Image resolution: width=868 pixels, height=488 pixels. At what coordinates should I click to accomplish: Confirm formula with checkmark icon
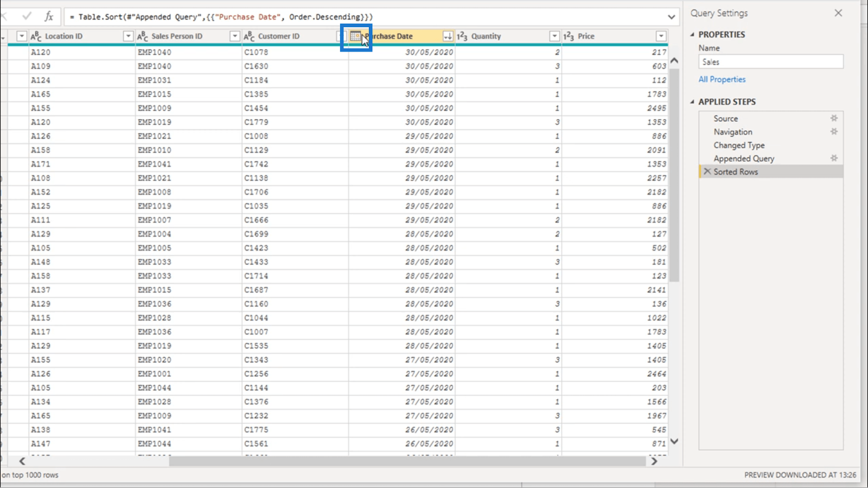[27, 17]
